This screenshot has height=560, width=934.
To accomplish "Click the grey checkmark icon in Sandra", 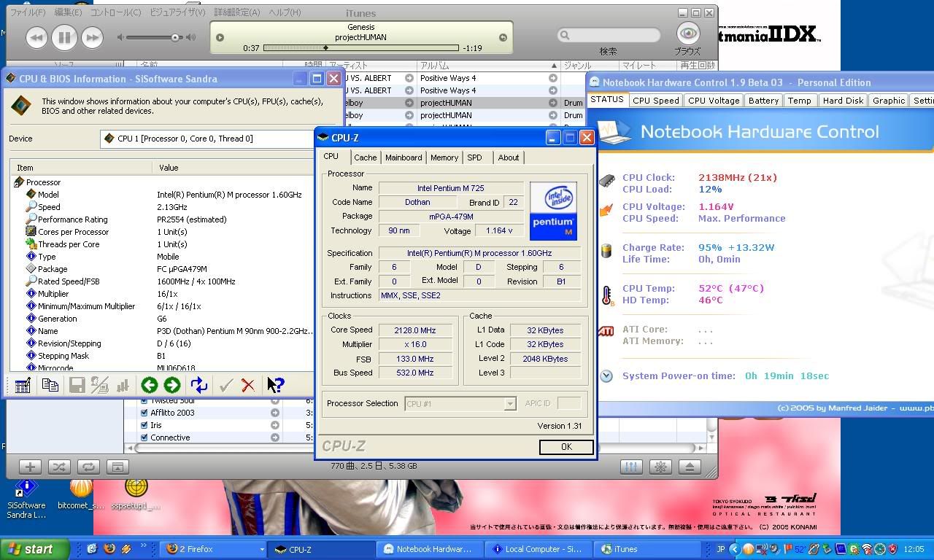I will tap(225, 385).
